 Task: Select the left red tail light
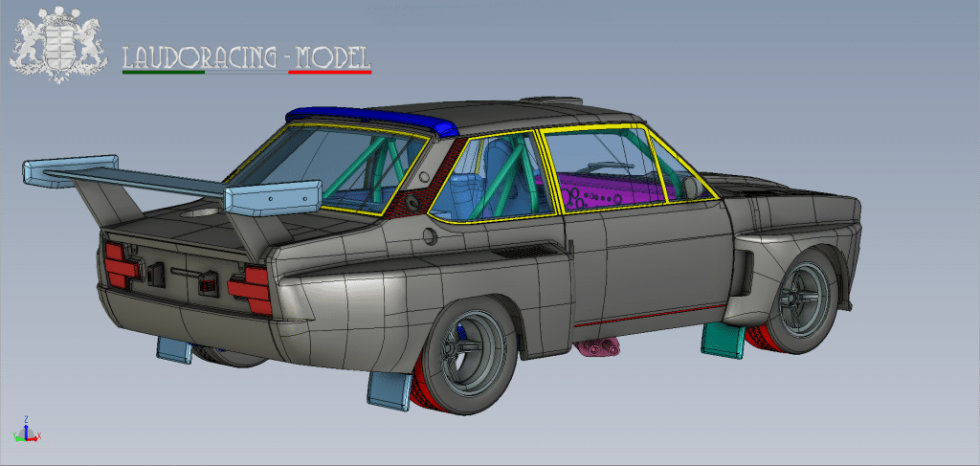tap(120, 264)
